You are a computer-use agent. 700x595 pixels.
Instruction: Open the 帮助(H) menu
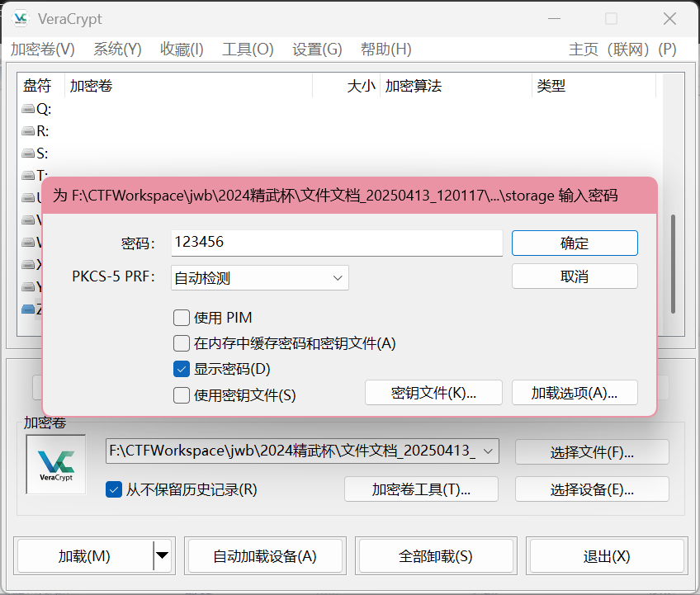coord(385,49)
